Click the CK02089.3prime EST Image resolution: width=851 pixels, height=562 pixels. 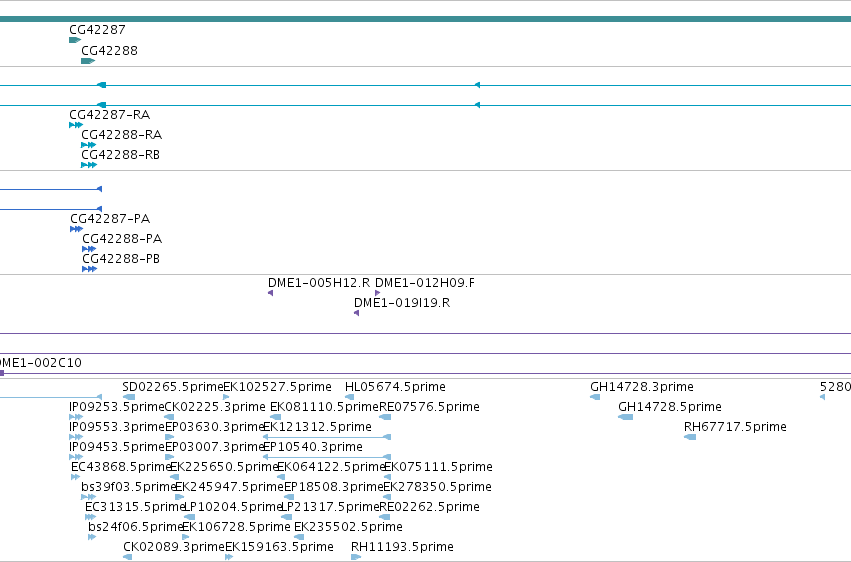pos(174,547)
